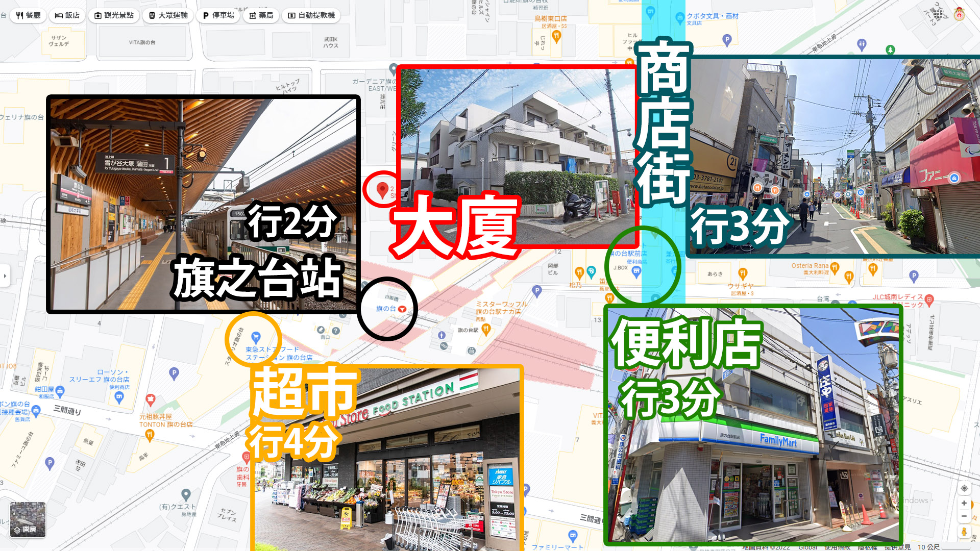Image resolution: width=980 pixels, height=551 pixels.
Task: Select the ウサギヤ izakaya pin
Action: pos(743,273)
